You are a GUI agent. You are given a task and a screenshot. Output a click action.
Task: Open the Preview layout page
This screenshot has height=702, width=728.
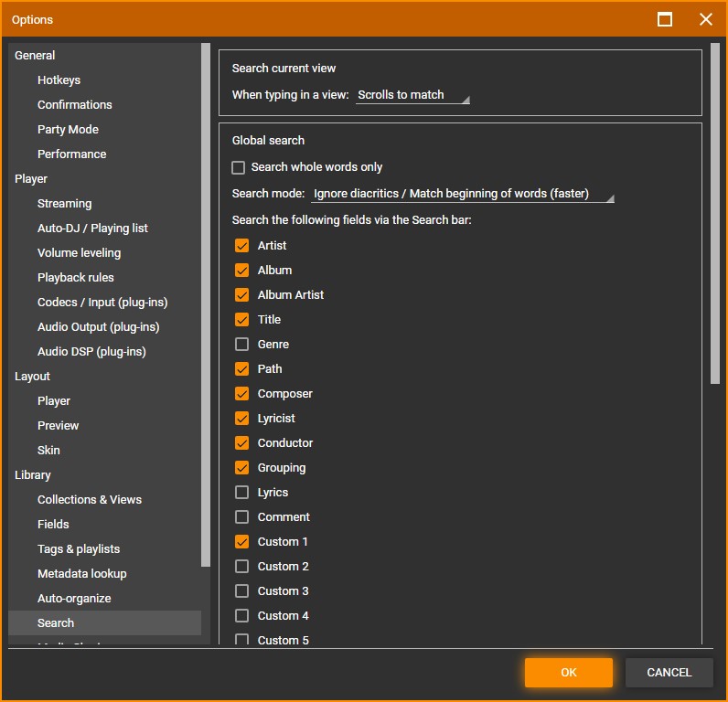tap(58, 425)
